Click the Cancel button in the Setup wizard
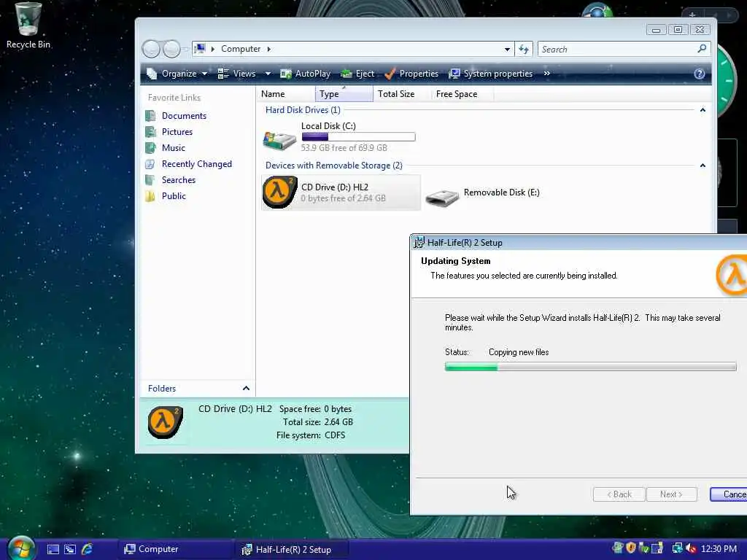This screenshot has width=747, height=560. 729,494
